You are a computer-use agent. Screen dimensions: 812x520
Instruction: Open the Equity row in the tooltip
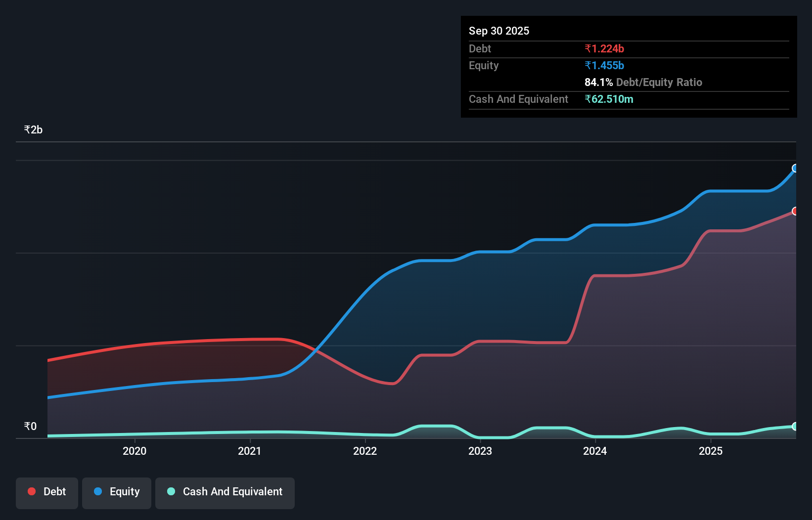(483, 65)
